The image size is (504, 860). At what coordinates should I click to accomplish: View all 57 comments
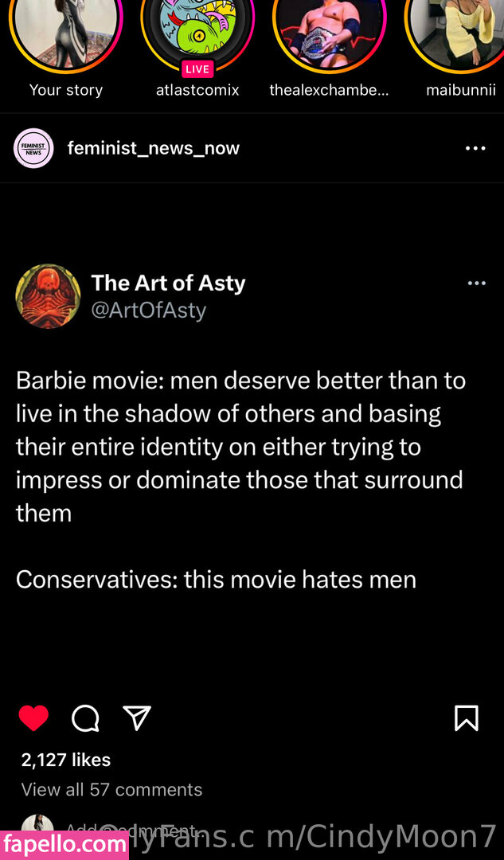112,789
